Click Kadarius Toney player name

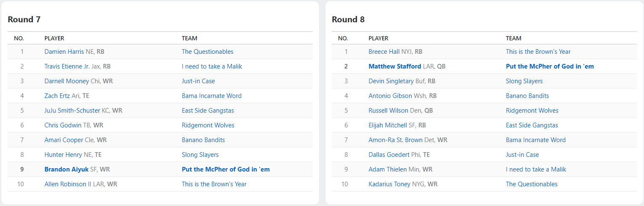(x=389, y=184)
